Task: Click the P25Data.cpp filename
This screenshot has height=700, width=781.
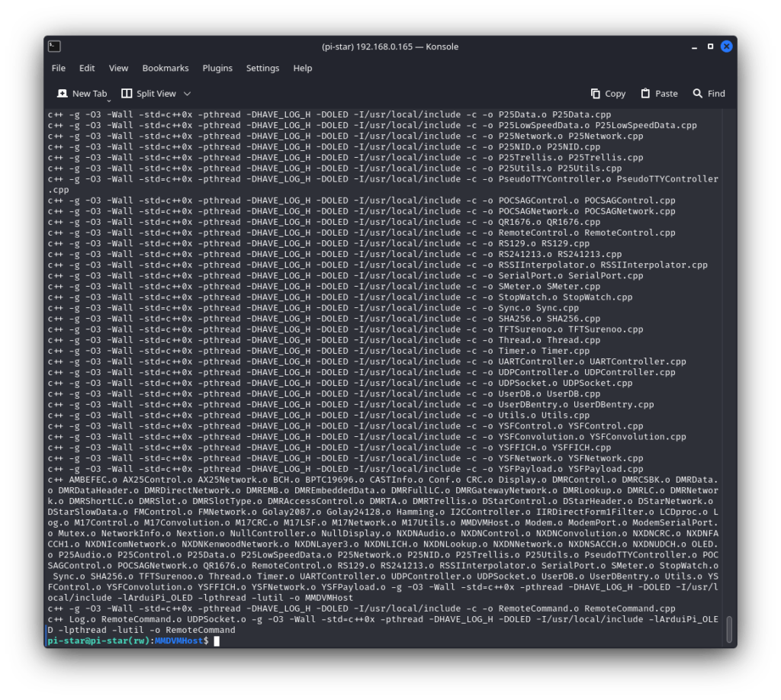Action: tap(582, 114)
